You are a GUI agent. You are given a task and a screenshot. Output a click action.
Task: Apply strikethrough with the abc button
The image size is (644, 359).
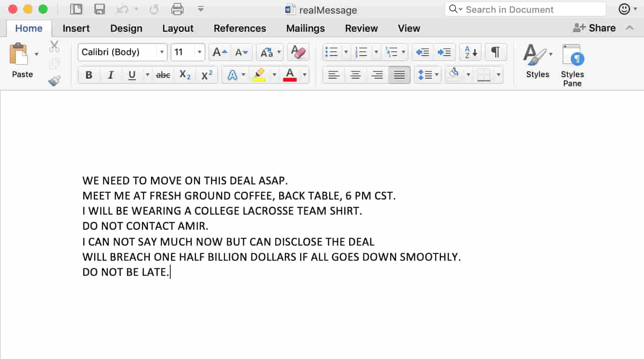163,75
